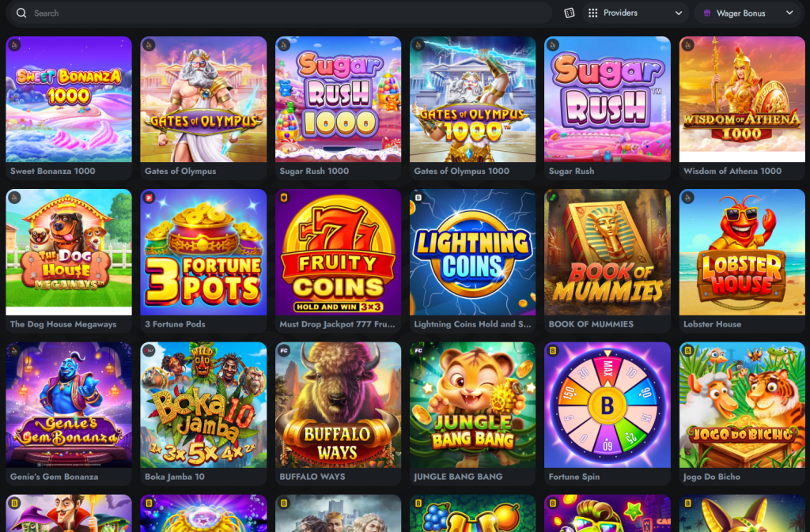Click the random game dice icon

[570, 13]
